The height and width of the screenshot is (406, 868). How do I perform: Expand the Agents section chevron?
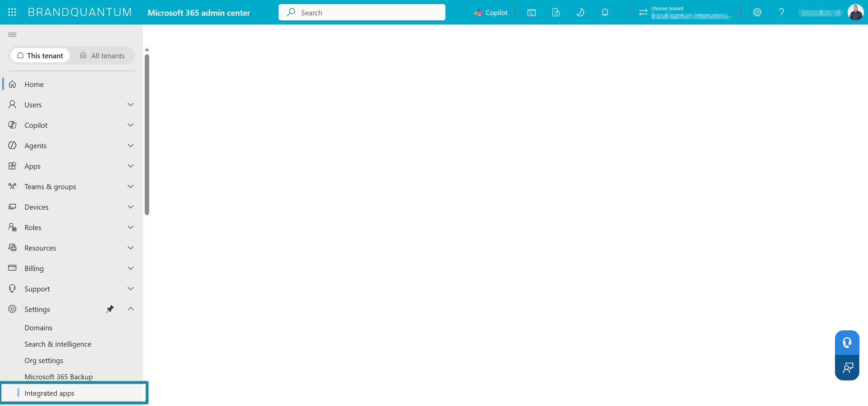(130, 145)
